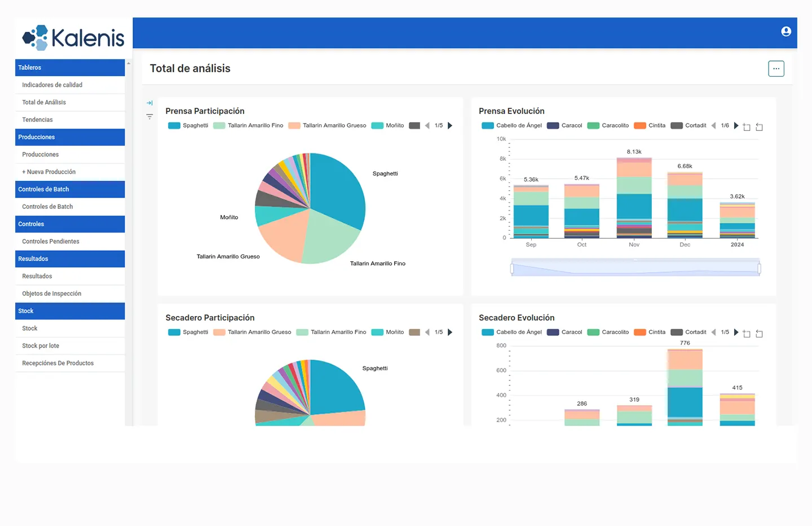The width and height of the screenshot is (812, 526).
Task: Go to next legend page in Prensa Evolución
Action: click(736, 126)
